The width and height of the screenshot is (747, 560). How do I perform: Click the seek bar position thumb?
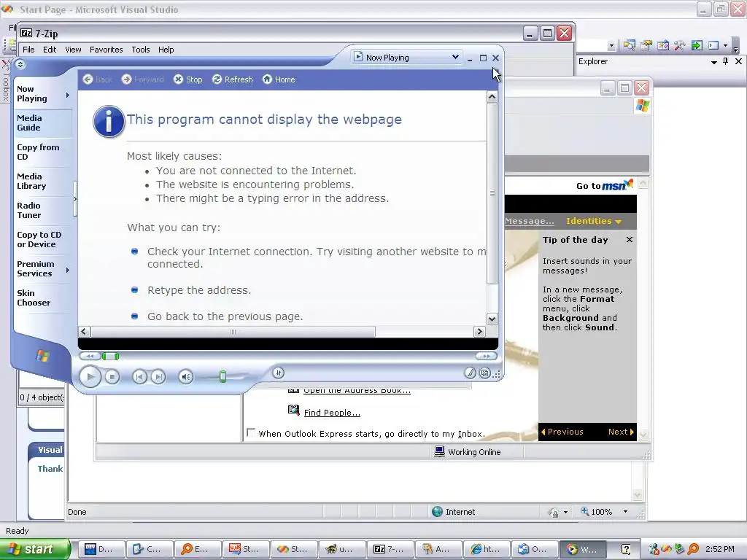click(x=111, y=356)
